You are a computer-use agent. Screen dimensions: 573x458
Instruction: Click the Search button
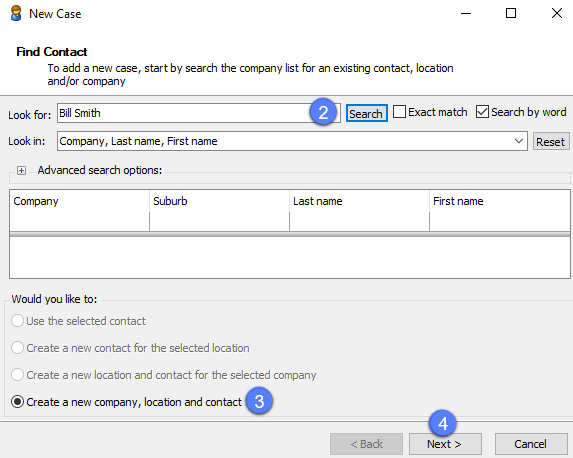pyautogui.click(x=367, y=113)
